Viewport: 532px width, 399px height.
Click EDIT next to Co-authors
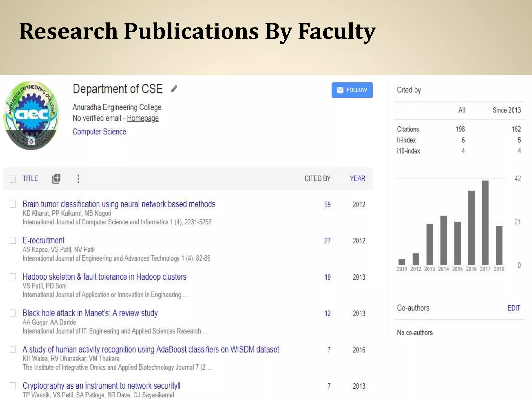(514, 308)
